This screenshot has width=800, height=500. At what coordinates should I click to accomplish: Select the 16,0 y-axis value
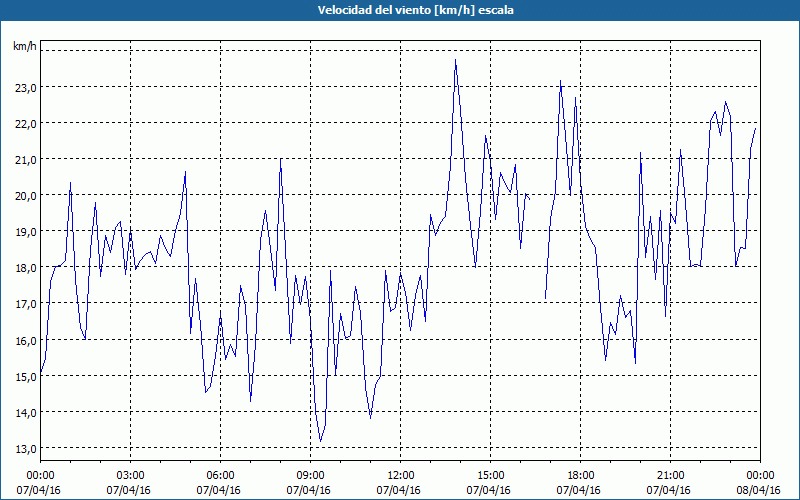pyautogui.click(x=26, y=340)
